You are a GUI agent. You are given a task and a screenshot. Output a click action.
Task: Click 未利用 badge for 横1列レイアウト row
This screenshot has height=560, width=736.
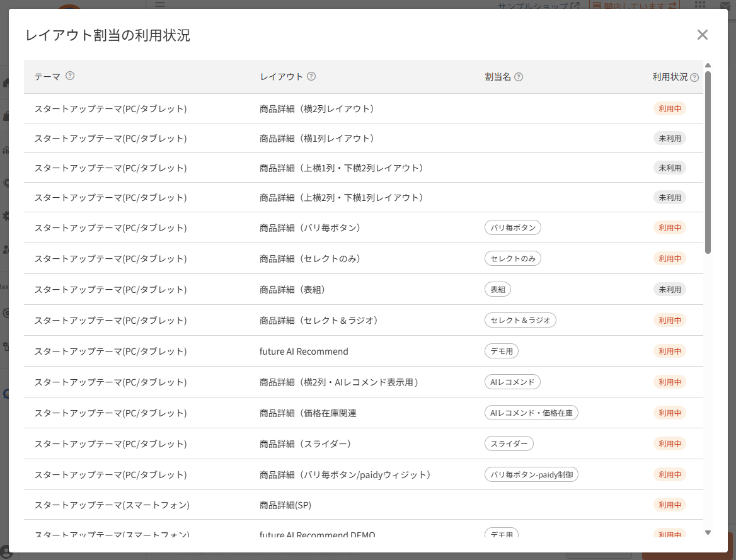pos(669,138)
